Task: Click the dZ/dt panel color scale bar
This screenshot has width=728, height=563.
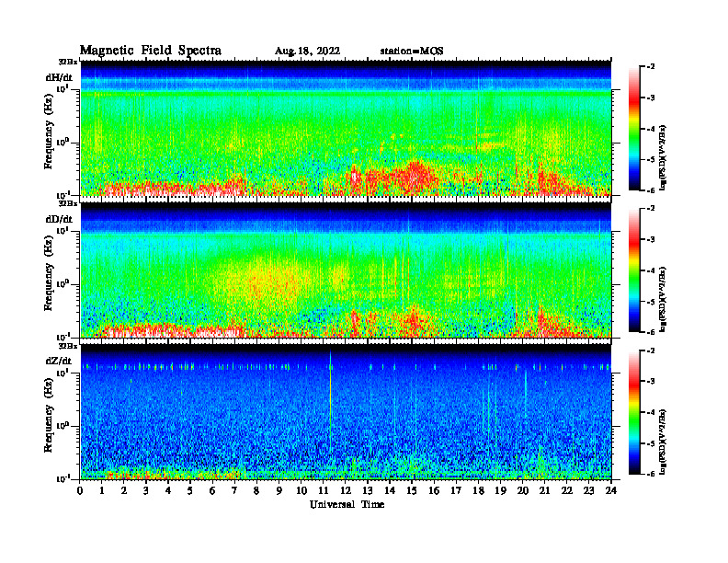Action: coord(633,412)
